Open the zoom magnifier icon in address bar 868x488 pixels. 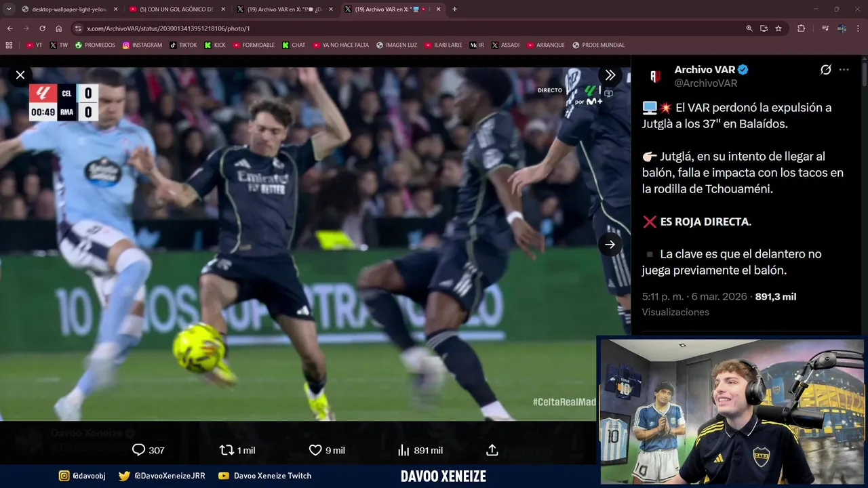coord(749,28)
